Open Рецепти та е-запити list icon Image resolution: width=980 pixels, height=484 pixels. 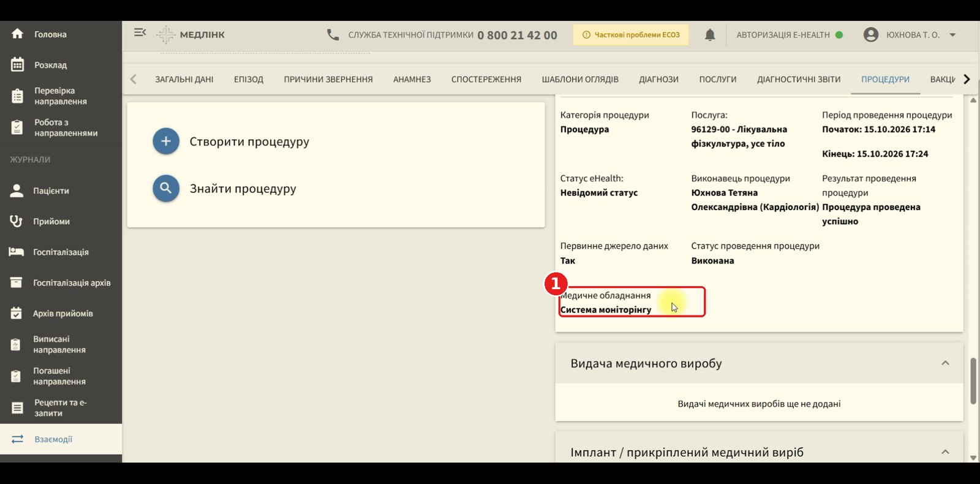point(17,408)
